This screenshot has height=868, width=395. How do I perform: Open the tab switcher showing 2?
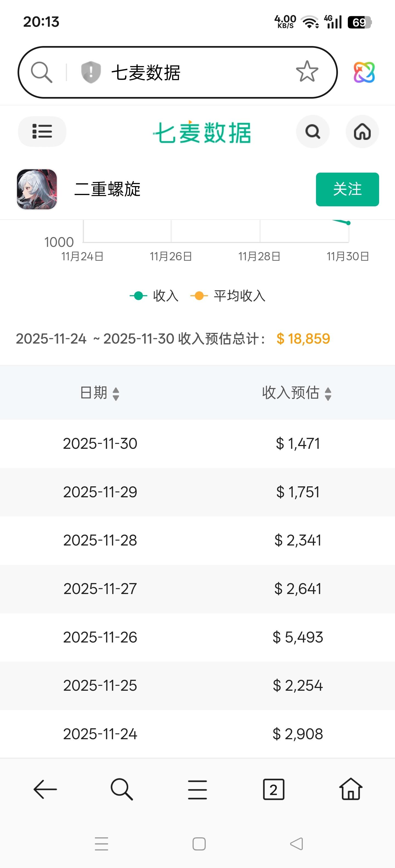(273, 789)
